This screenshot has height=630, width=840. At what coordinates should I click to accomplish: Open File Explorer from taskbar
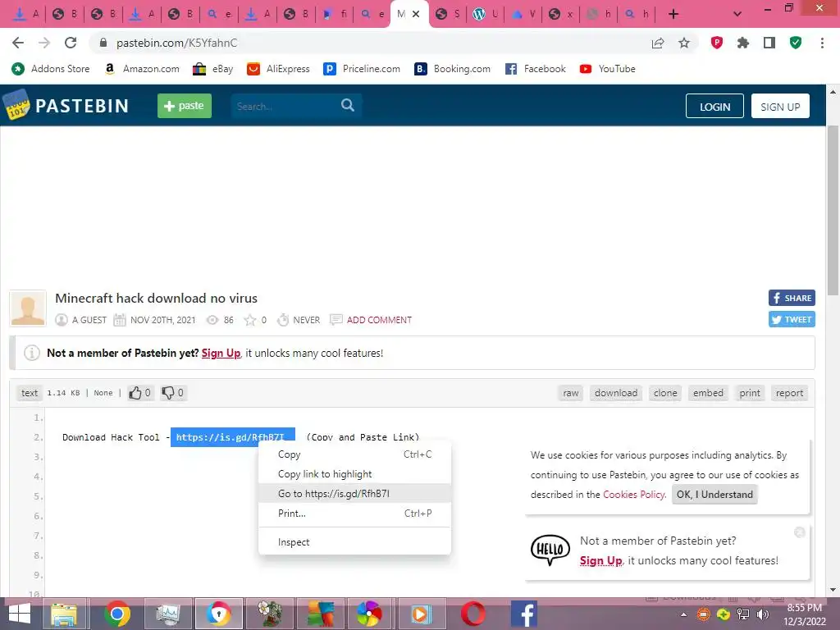point(64,614)
